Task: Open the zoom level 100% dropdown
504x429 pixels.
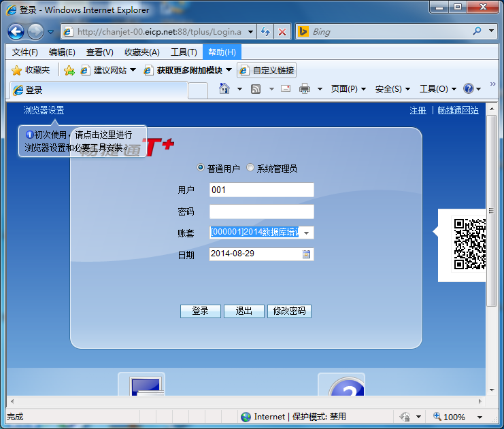Action: pyautogui.click(x=480, y=417)
